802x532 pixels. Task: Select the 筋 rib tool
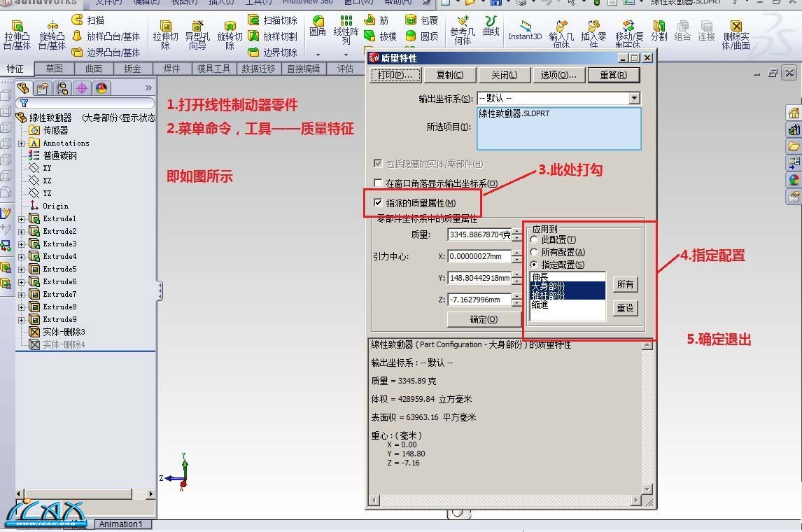click(x=377, y=20)
